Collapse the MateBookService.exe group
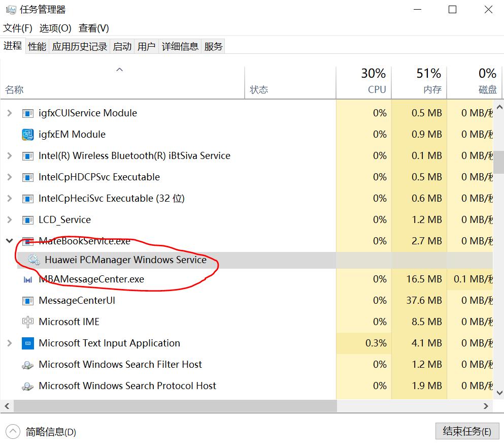Image resolution: width=504 pixels, height=446 pixels. (x=10, y=241)
